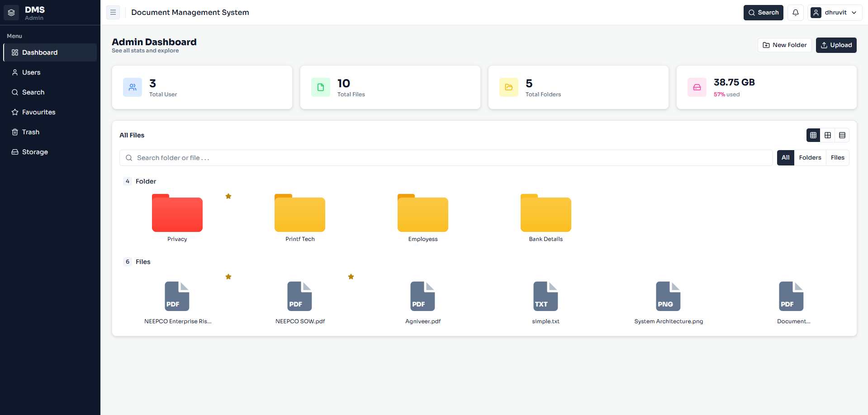868x415 pixels.
Task: Click the Upload button
Action: pyautogui.click(x=836, y=45)
